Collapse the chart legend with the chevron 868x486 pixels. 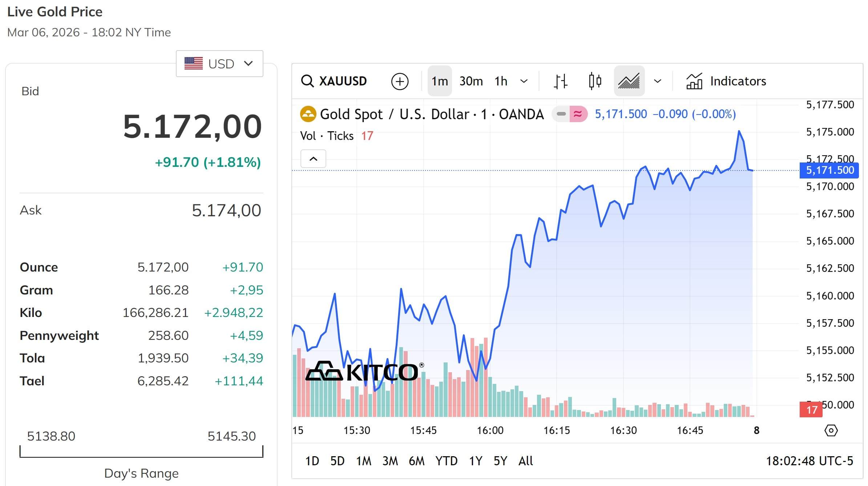pyautogui.click(x=313, y=159)
